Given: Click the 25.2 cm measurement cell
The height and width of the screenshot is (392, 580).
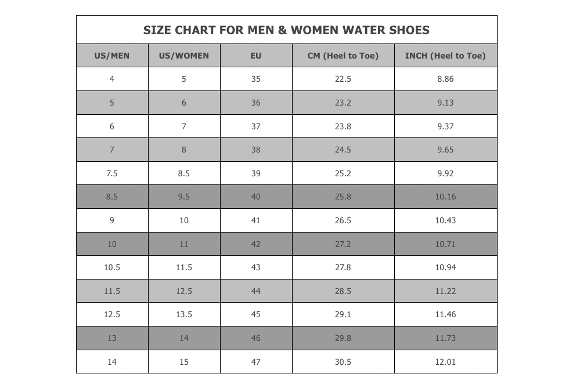Looking at the screenshot, I should click(x=343, y=173).
